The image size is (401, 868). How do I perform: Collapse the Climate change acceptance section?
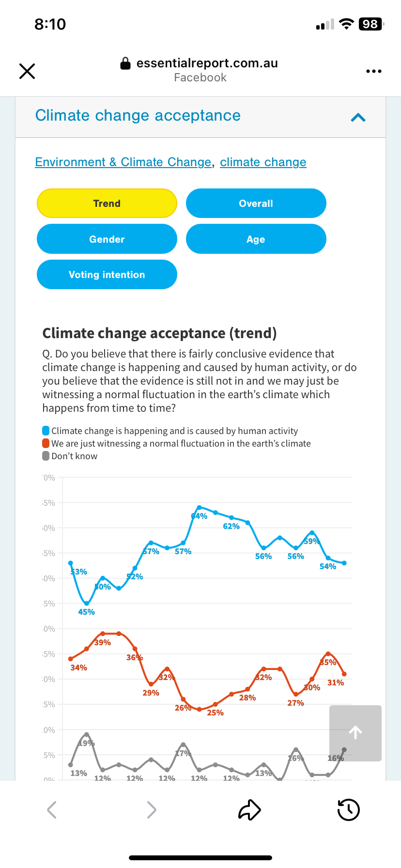(x=358, y=117)
